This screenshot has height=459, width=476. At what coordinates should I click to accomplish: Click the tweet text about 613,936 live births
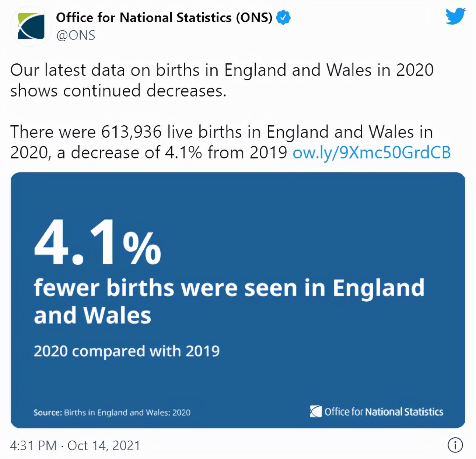point(230,142)
